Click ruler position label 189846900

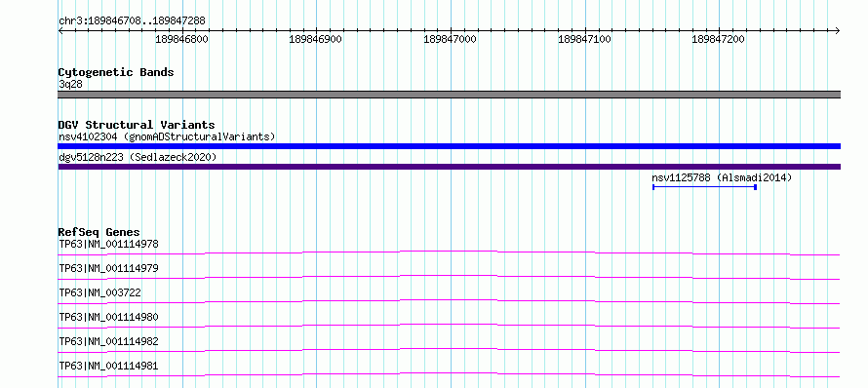tap(316, 40)
